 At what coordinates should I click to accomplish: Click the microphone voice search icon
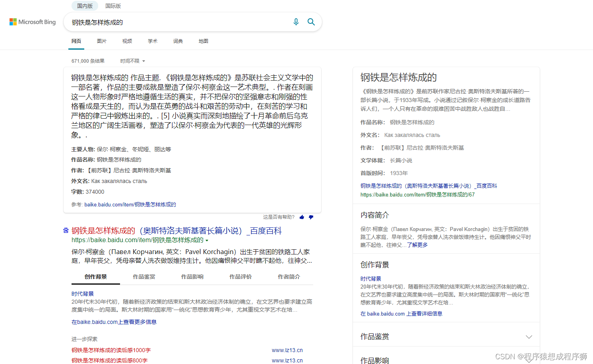296,22
